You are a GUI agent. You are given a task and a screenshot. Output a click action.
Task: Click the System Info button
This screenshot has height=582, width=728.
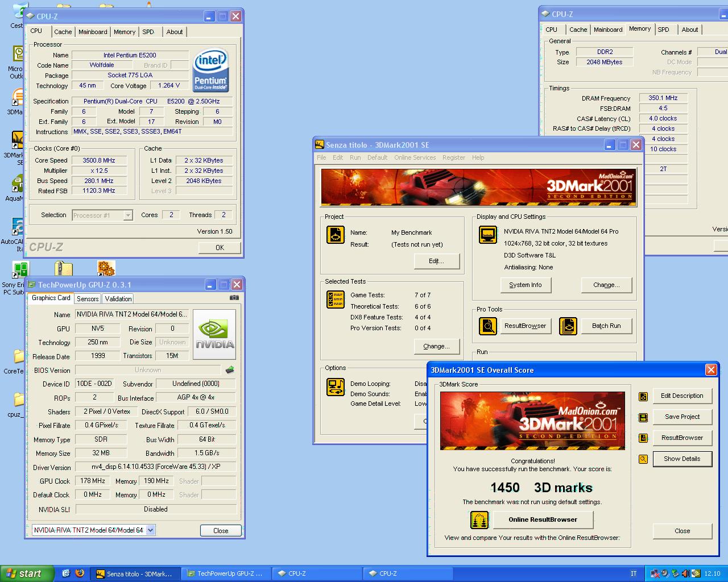coord(526,285)
